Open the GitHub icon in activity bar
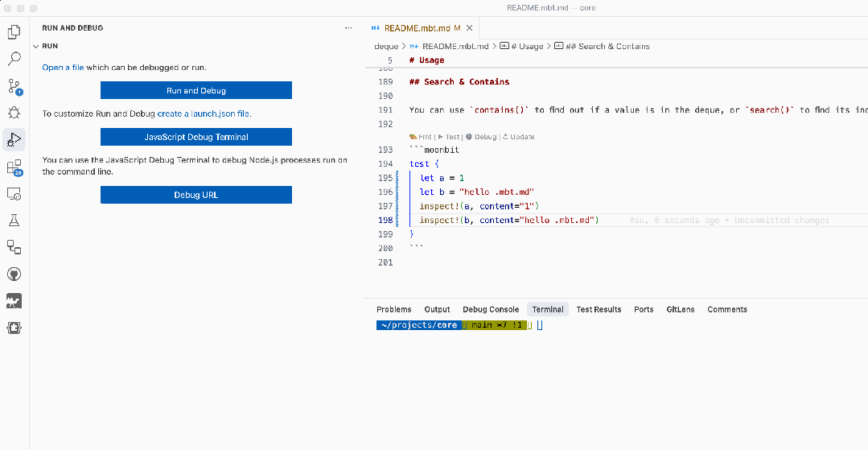 pos(14,274)
